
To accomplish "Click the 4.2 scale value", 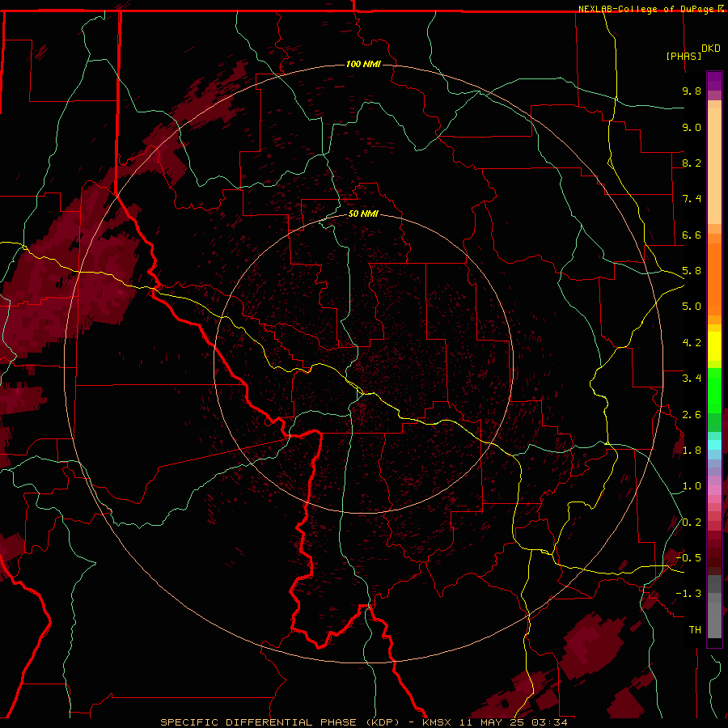I will point(692,343).
